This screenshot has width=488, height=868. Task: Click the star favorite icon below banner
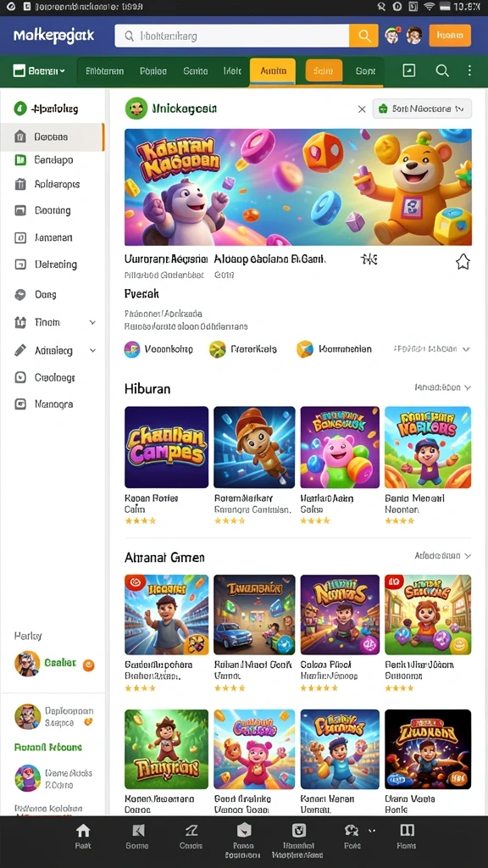463,262
